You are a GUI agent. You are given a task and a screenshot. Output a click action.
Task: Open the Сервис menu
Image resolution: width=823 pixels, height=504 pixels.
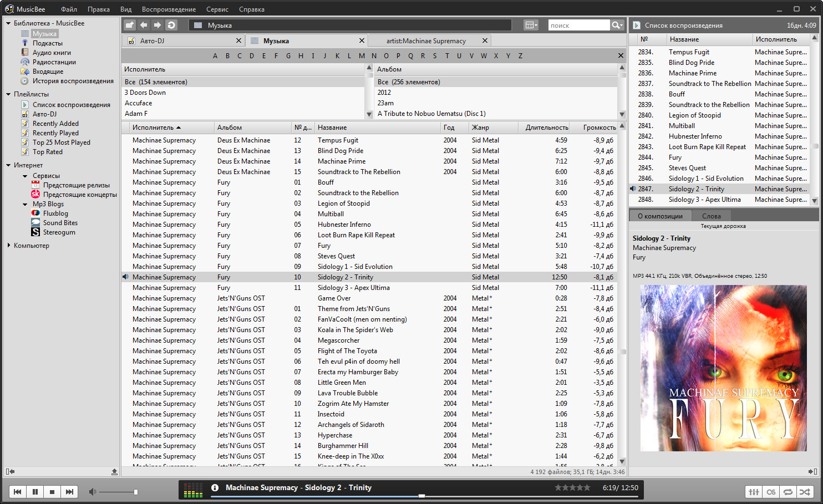[x=217, y=9]
